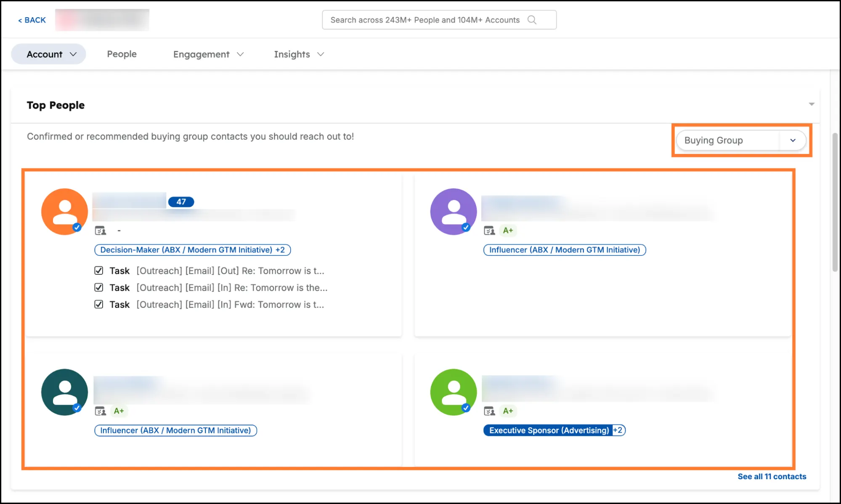
Task: Click the A+ grade badge on the purple contact
Action: [x=508, y=231]
